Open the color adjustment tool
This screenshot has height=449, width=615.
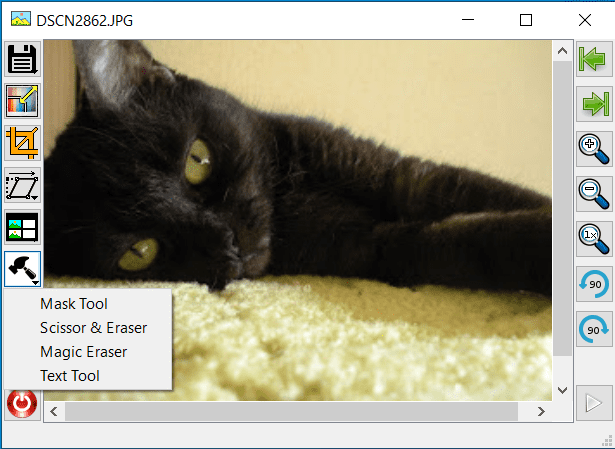coord(22,101)
